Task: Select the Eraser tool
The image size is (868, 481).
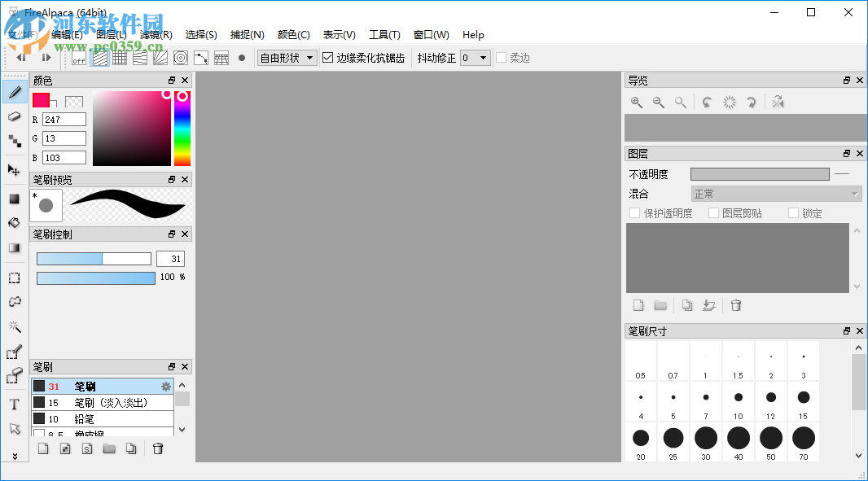Action: click(14, 117)
